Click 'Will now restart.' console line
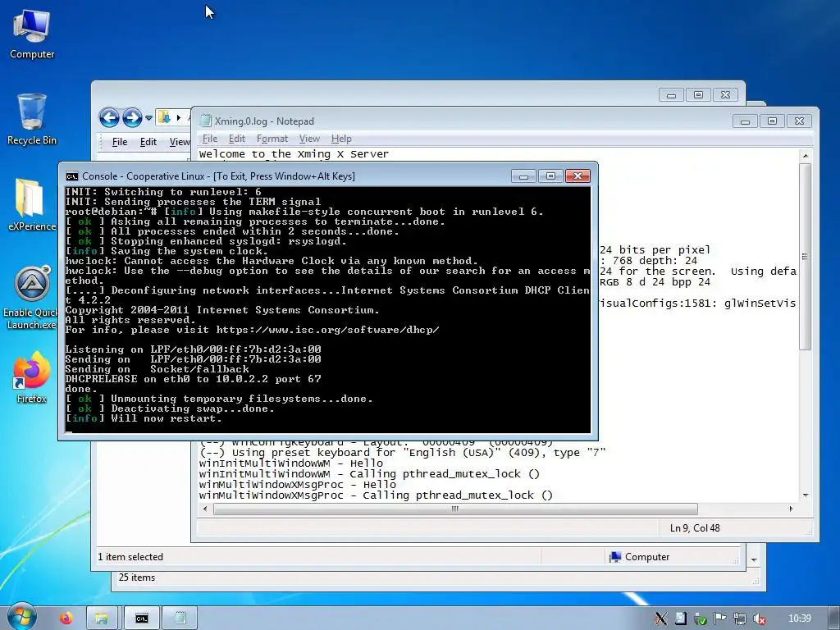The image size is (840, 630). tap(166, 418)
